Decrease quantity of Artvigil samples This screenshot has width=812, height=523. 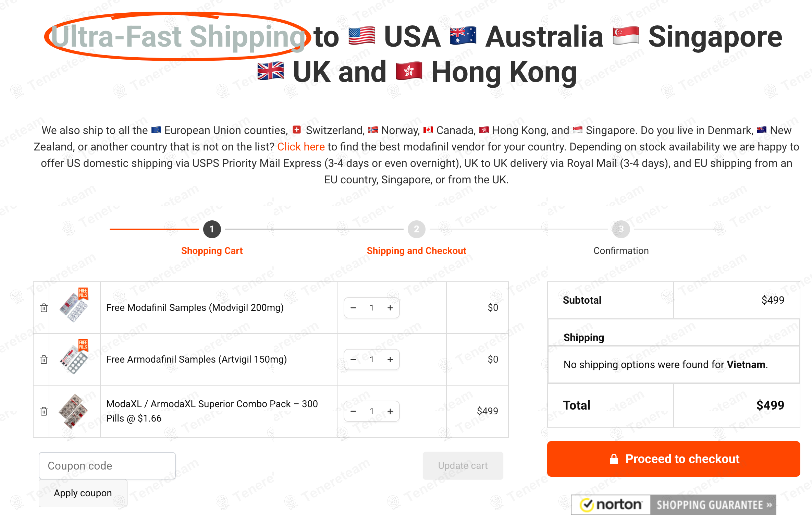(353, 359)
